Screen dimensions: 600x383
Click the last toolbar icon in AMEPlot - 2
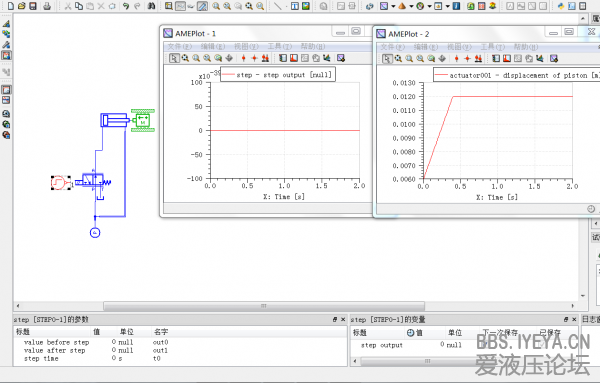tap(554, 58)
